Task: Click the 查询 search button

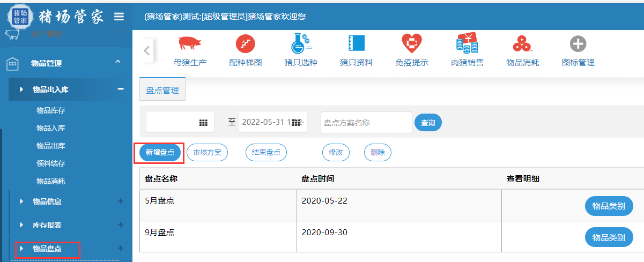Action: [428, 123]
